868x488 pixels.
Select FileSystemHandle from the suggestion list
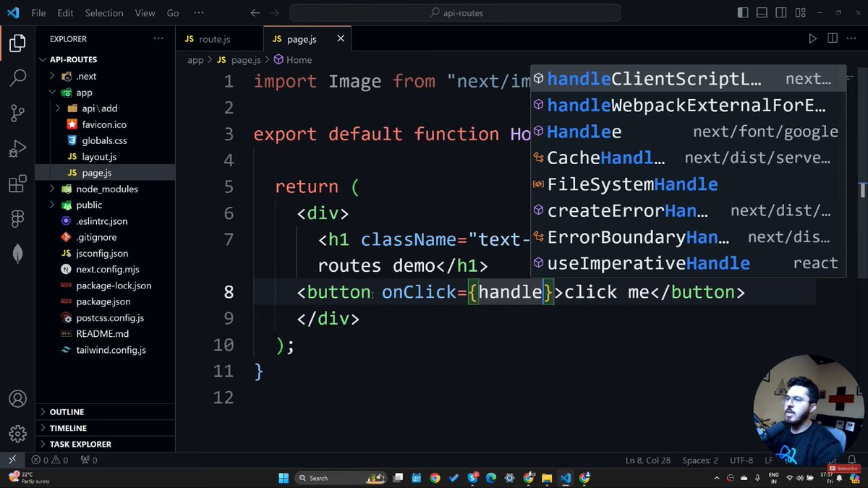[x=633, y=184]
